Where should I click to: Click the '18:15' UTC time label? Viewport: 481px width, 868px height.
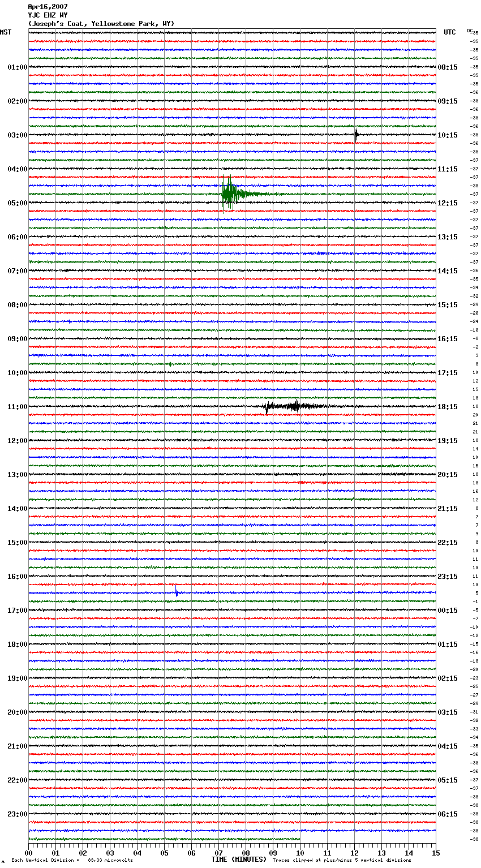pos(448,407)
